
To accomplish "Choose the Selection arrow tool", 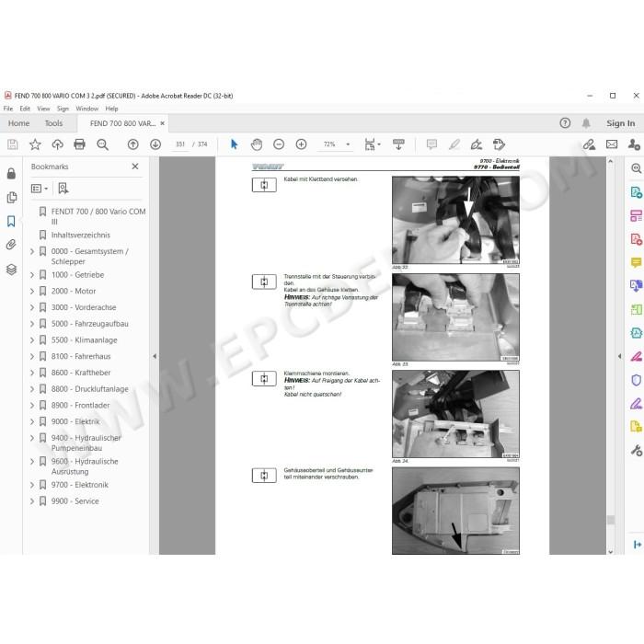I will pos(234,144).
